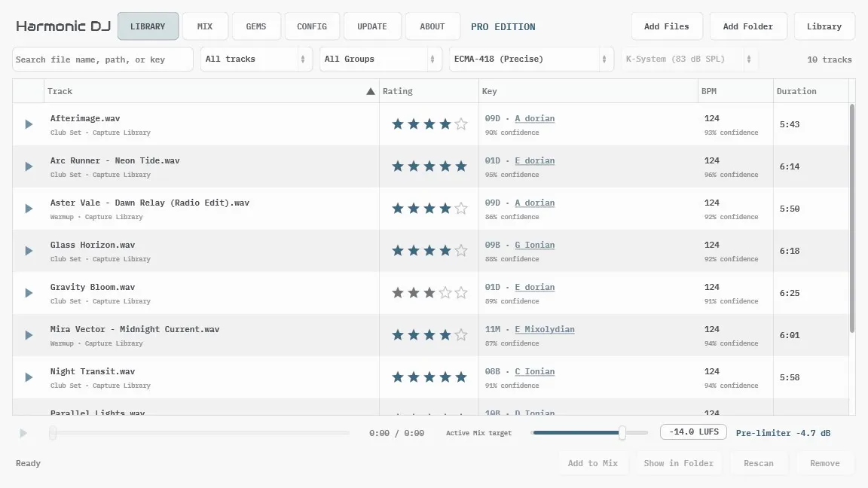This screenshot has height=488, width=868.
Task: Click the sort arrow in Track column header
Action: coord(371,91)
